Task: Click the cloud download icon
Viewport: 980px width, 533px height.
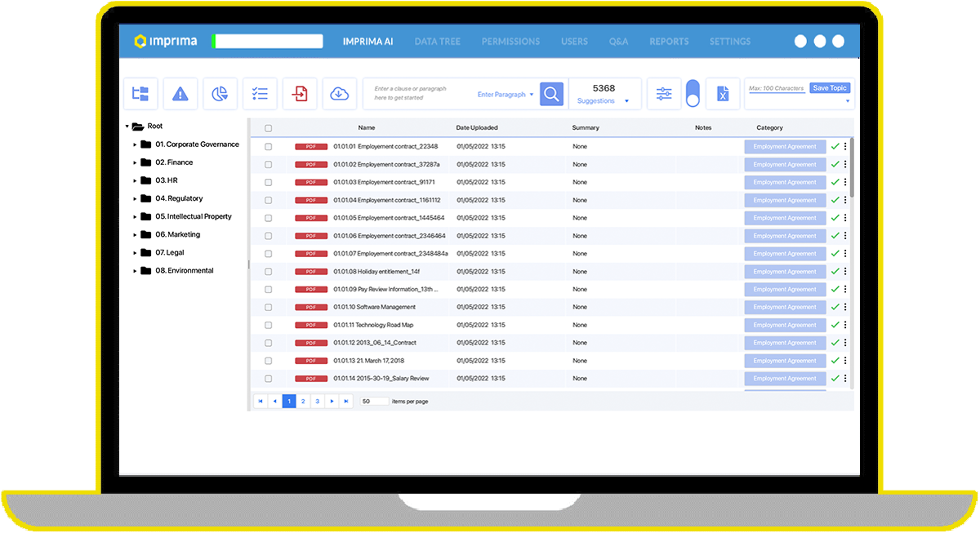Action: pyautogui.click(x=340, y=94)
